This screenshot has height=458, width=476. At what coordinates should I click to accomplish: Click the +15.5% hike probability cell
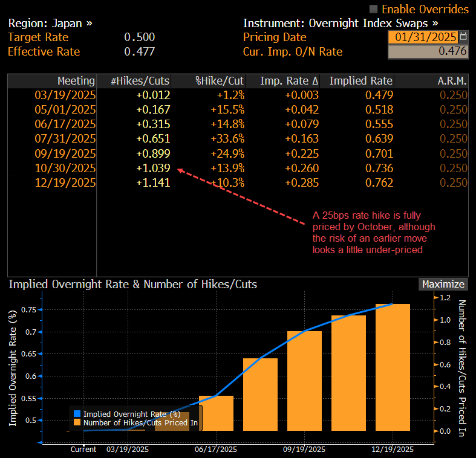click(x=227, y=109)
